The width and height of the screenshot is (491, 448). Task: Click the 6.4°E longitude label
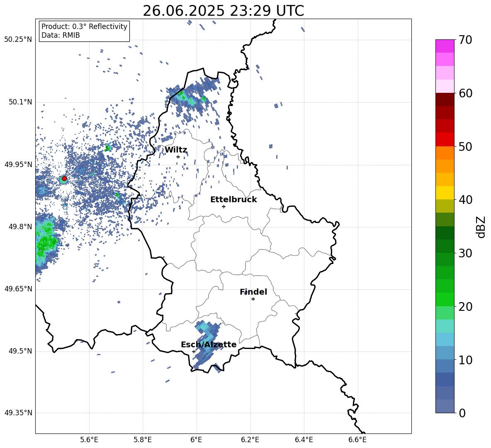[x=304, y=440]
